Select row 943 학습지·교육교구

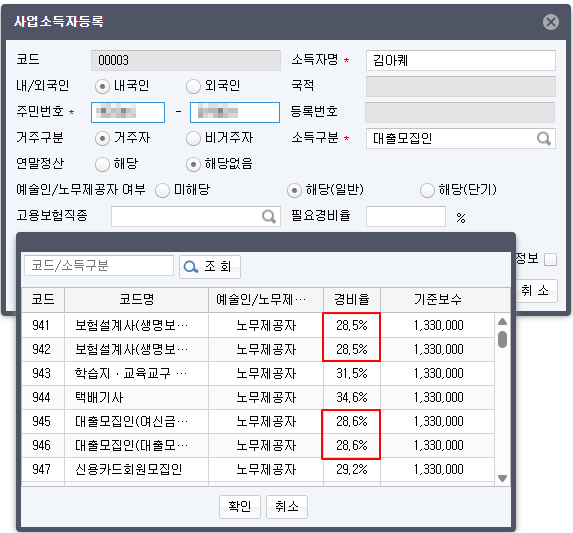pyautogui.click(x=258, y=373)
